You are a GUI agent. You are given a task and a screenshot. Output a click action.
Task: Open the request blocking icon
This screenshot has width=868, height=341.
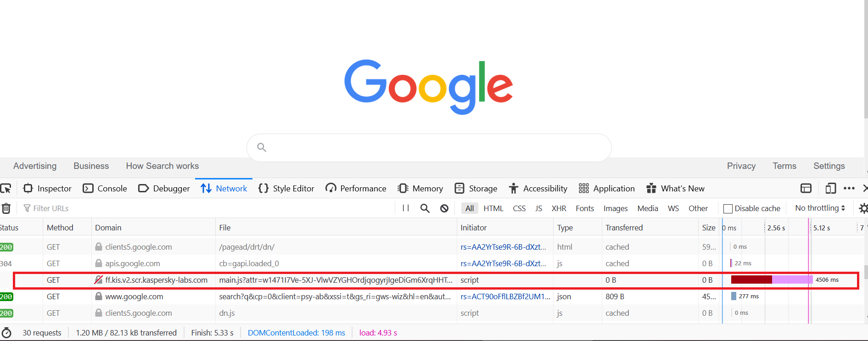point(444,208)
